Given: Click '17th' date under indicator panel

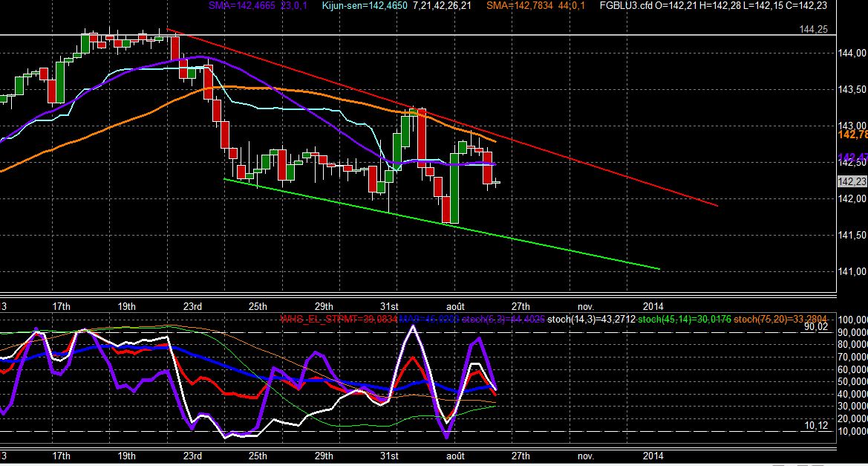Looking at the screenshot, I should coord(61,456).
